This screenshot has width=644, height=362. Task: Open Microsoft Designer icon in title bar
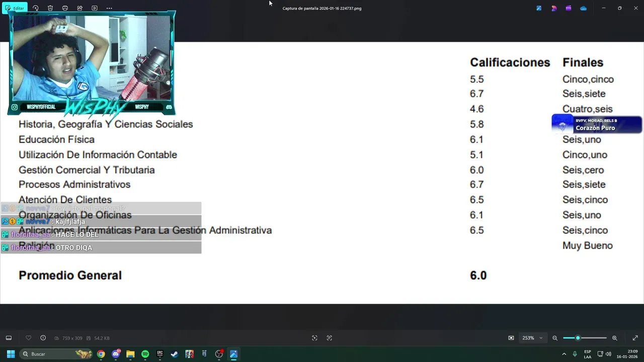tap(554, 8)
